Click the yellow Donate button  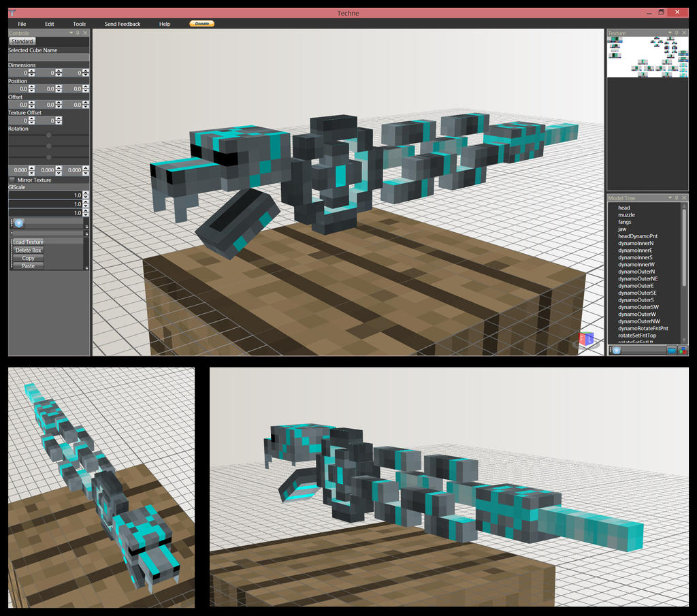click(201, 24)
